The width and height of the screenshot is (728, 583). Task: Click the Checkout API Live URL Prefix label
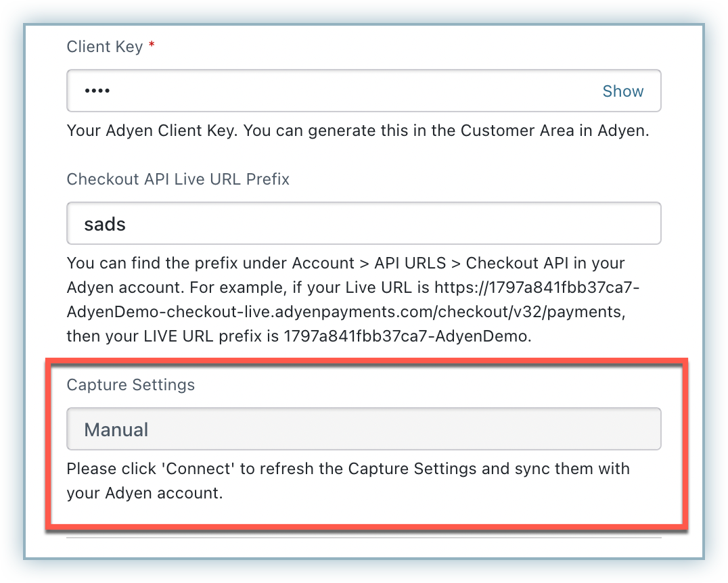pyautogui.click(x=178, y=179)
